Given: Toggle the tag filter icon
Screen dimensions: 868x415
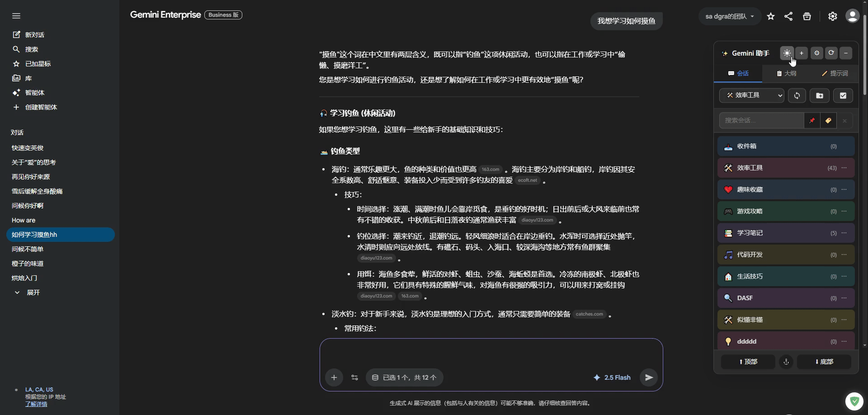Looking at the screenshot, I should pyautogui.click(x=828, y=120).
